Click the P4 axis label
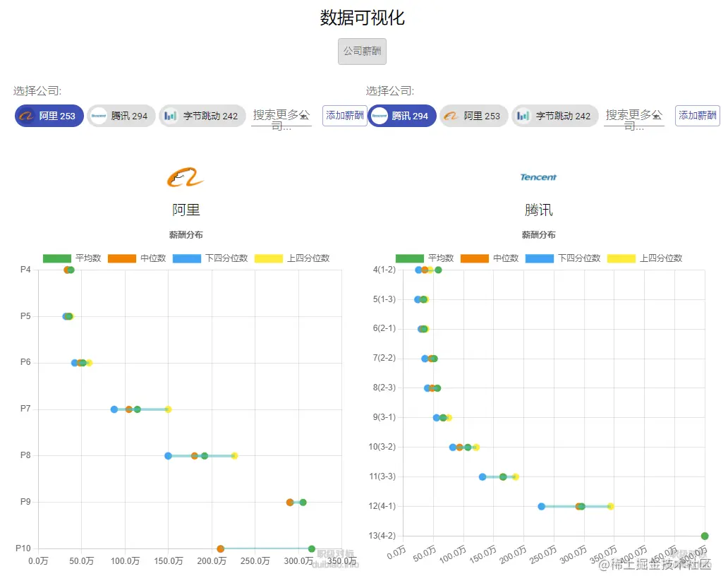728x588 pixels. pyautogui.click(x=25, y=270)
